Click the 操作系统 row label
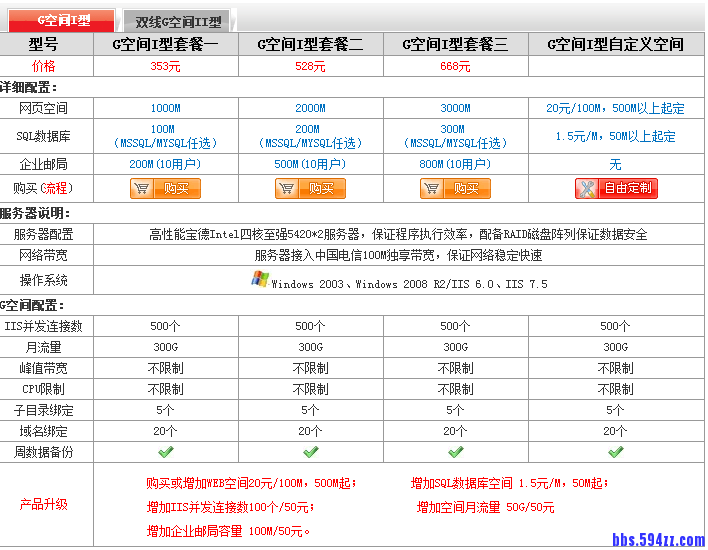Viewport: 708px width, 550px height. [x=43, y=280]
